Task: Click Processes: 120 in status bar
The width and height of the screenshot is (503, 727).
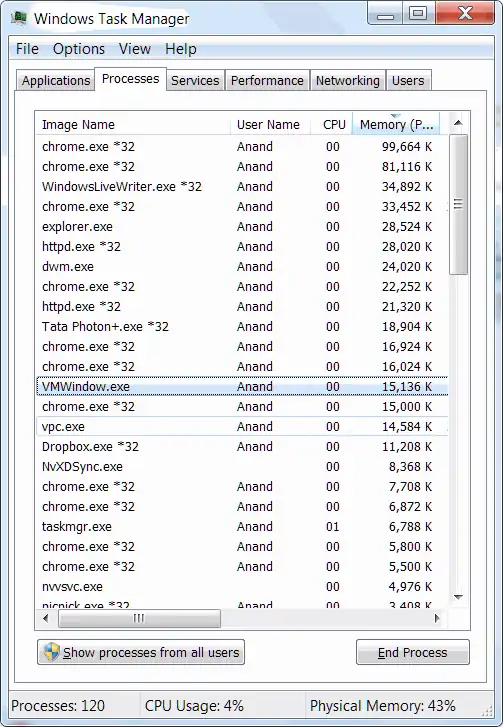Action: (x=58, y=706)
